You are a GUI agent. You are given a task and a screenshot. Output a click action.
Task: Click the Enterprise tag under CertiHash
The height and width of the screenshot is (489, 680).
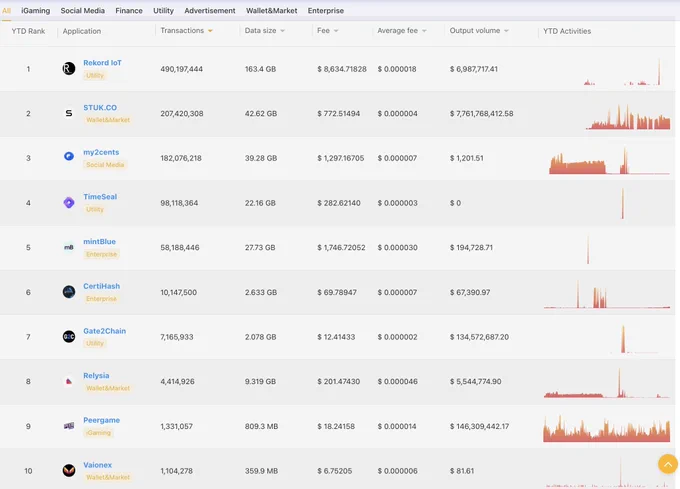(101, 299)
